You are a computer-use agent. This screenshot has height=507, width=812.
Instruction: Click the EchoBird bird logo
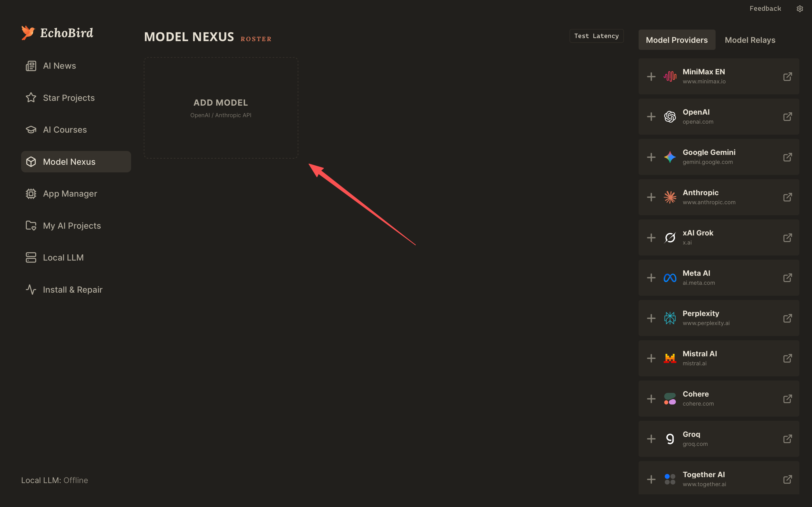point(28,32)
